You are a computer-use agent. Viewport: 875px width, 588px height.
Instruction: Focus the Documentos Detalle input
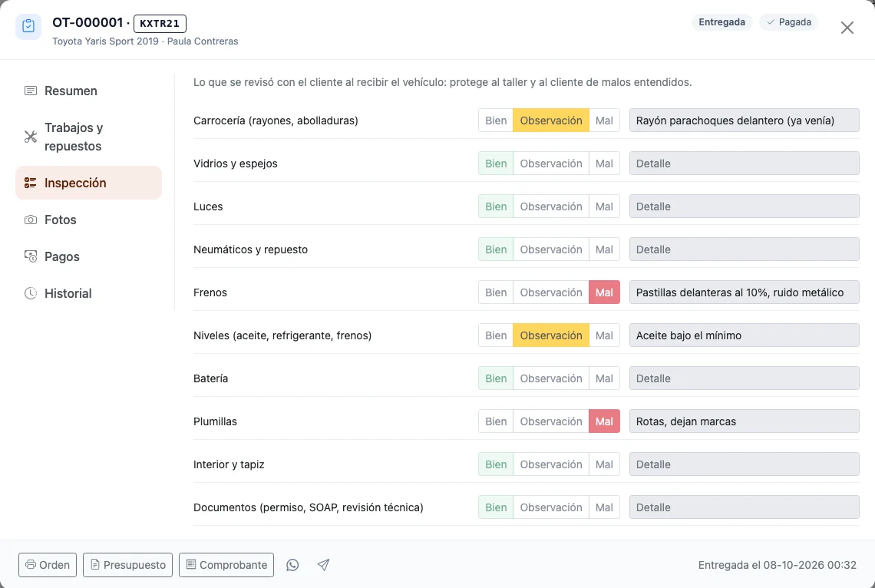coord(745,507)
